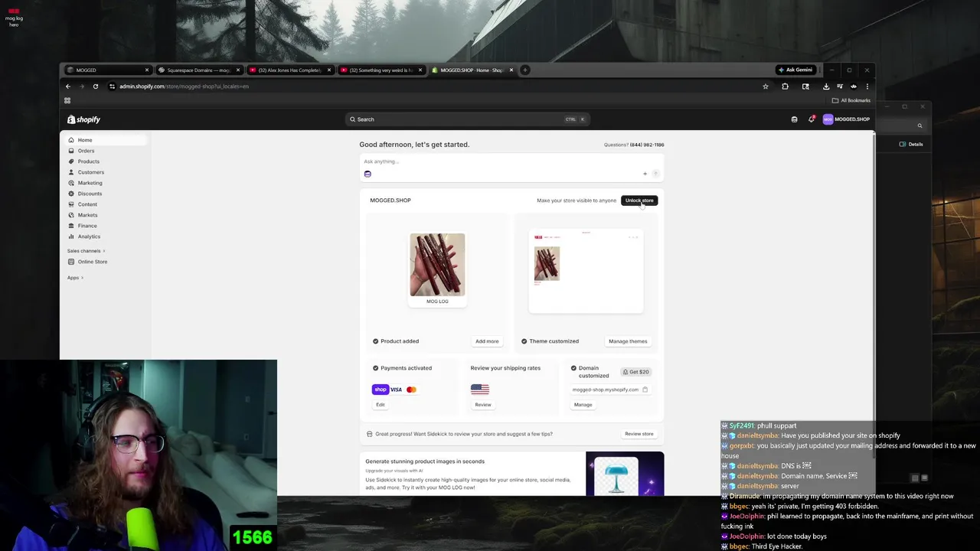
Task: Click the Add more button
Action: click(487, 341)
